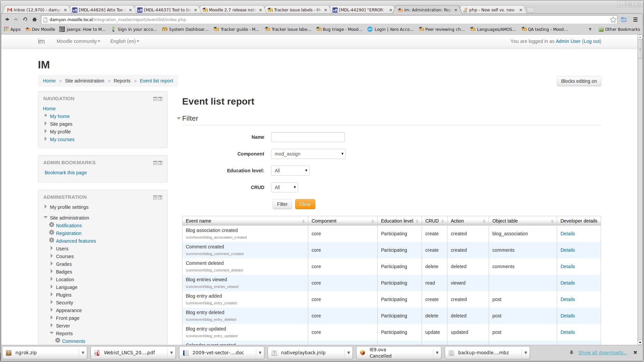Viewport: 644px width, 362px height.
Task: Open English (en) language menu
Action: (x=125, y=41)
